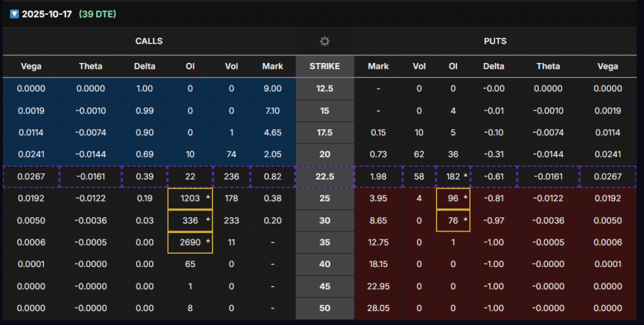Viewport: 644px width, 325px height.
Task: Click the highlighted puts OI 96 cell
Action: click(x=453, y=198)
